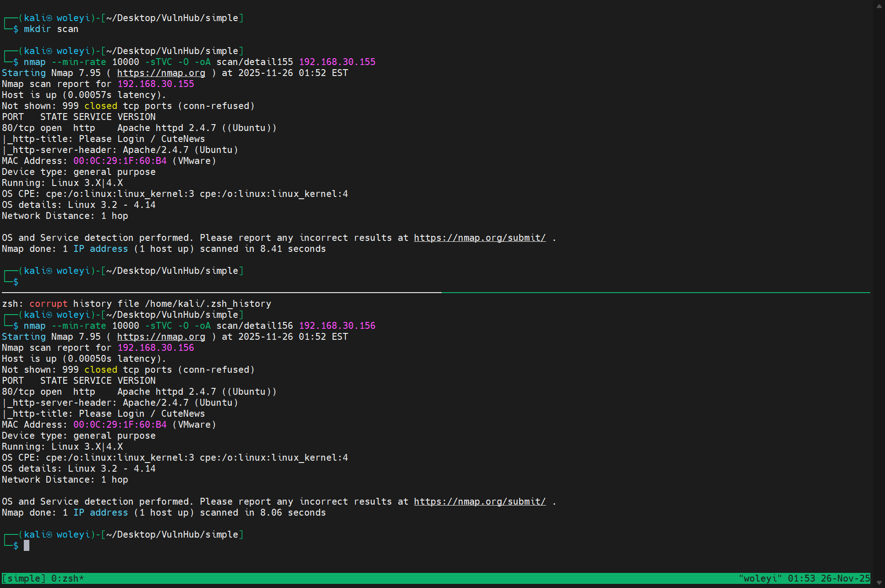Click the tmux horizontal pane divider line
Image resolution: width=885 pixels, height=588 pixels.
pos(435,292)
